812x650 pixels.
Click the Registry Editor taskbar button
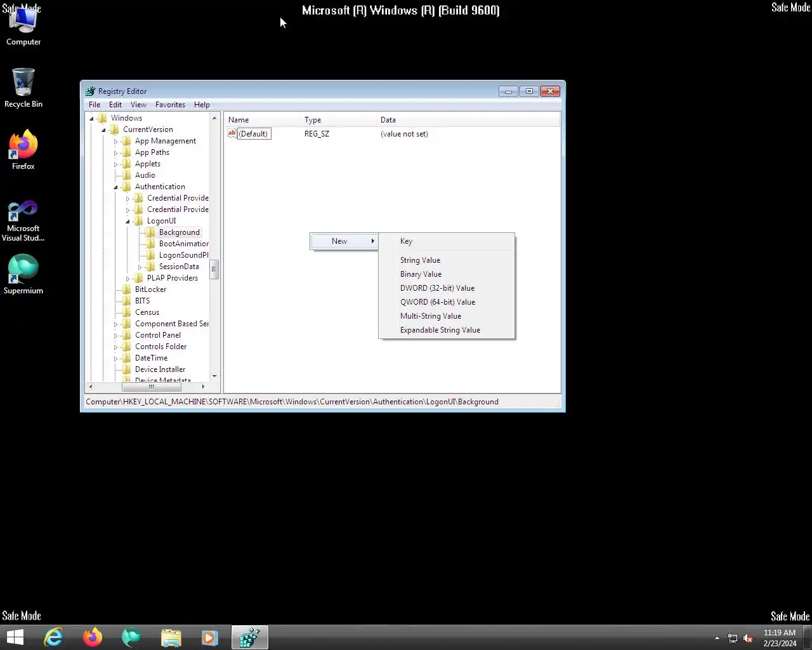tap(249, 637)
